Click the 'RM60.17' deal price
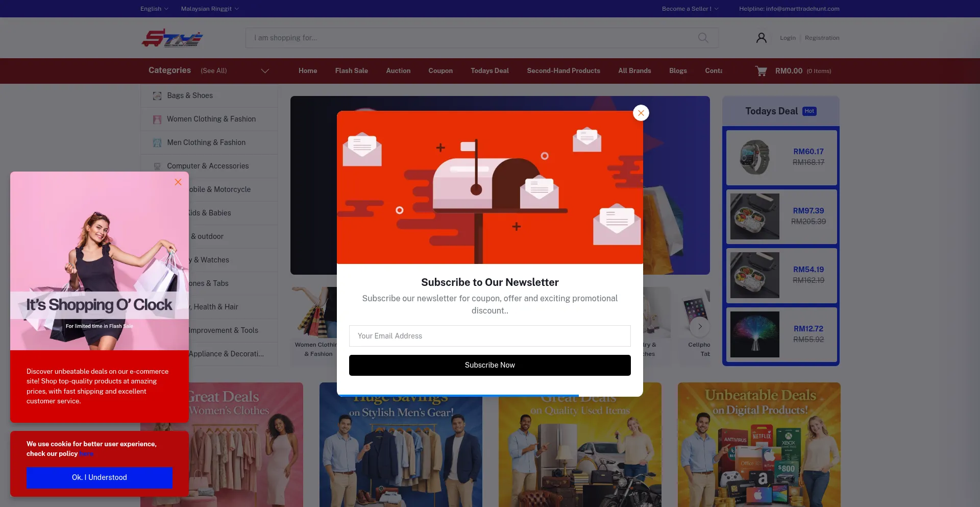 (x=808, y=152)
